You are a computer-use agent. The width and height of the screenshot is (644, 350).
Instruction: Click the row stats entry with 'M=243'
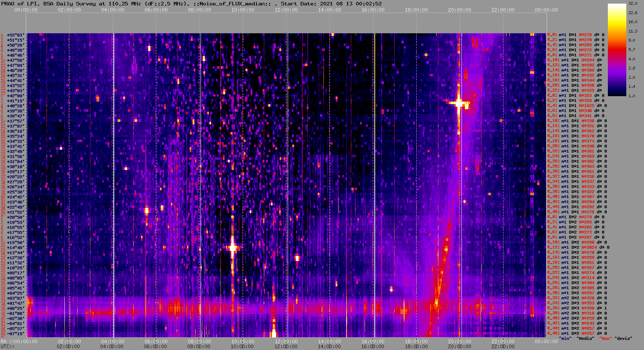click(x=577, y=324)
